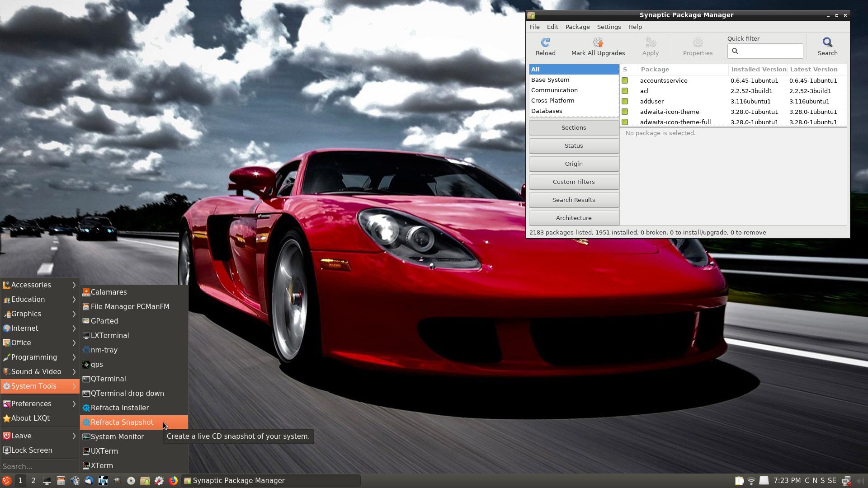Expand the Sound & Video submenu
This screenshot has width=868, height=488.
click(x=40, y=372)
